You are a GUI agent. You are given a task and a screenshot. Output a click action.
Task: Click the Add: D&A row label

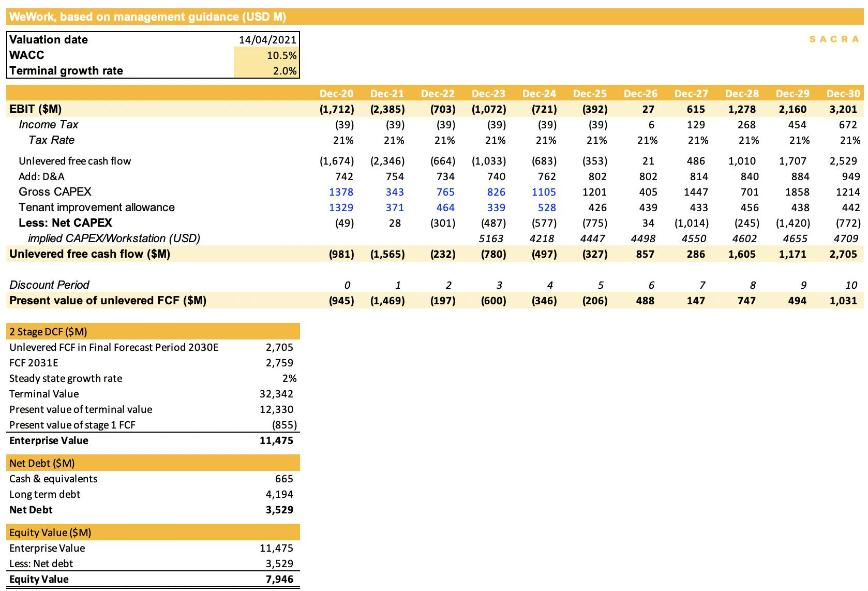point(41,176)
